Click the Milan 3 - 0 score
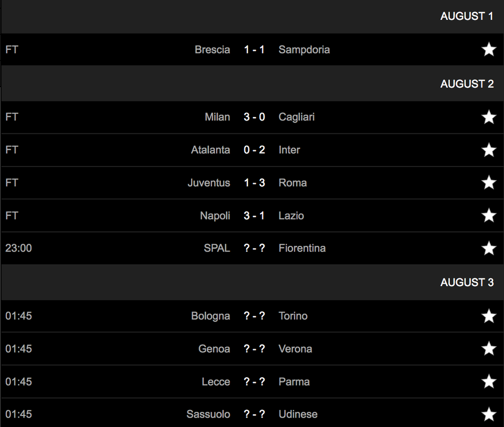504x427 pixels. pyautogui.click(x=254, y=117)
